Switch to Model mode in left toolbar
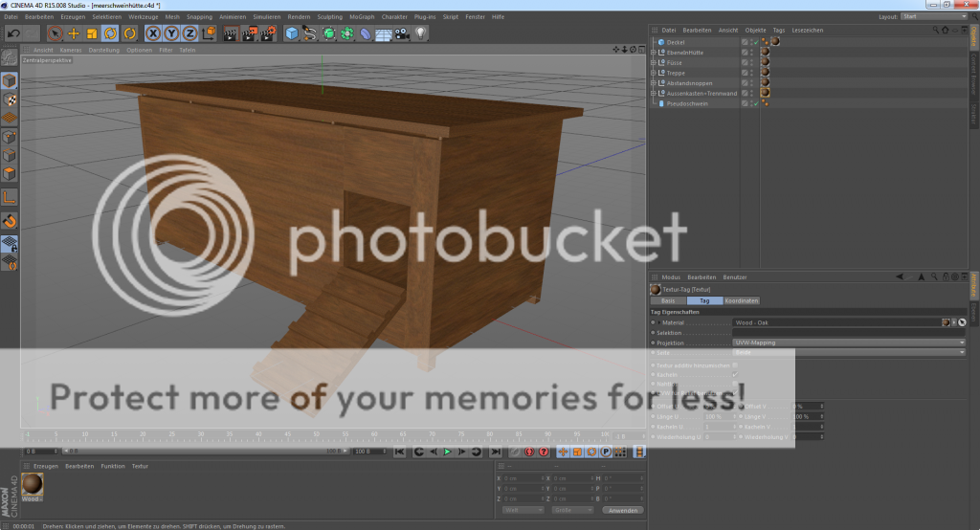Image resolution: width=980 pixels, height=530 pixels. point(10,80)
